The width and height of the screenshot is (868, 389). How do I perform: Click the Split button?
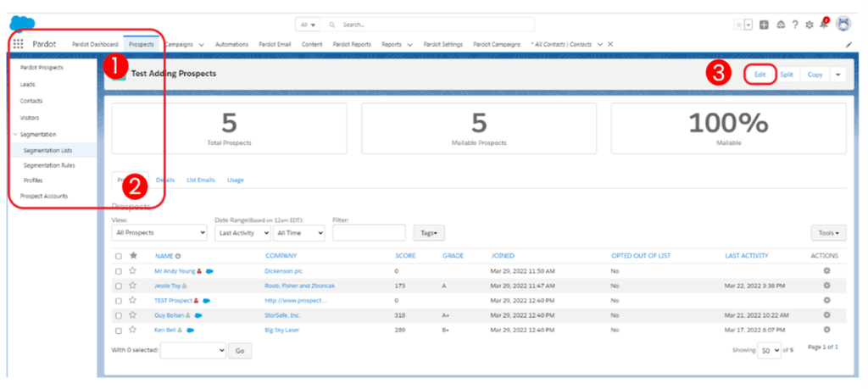point(787,75)
